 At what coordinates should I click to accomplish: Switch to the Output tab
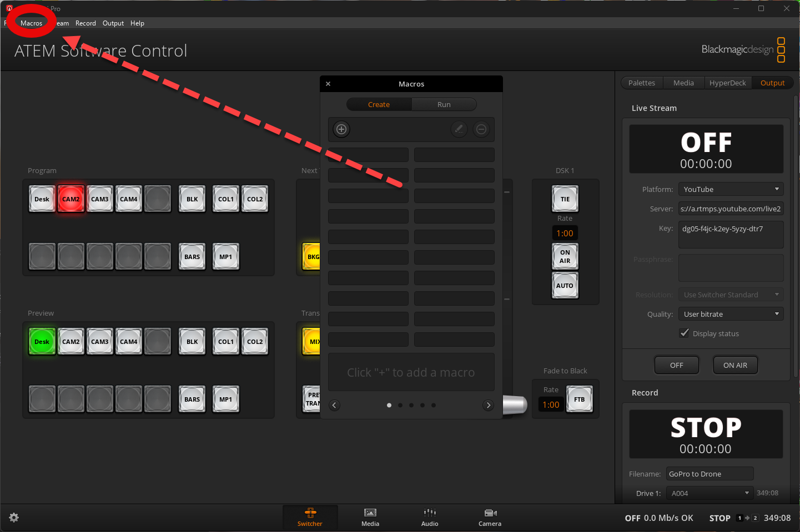[x=772, y=83]
